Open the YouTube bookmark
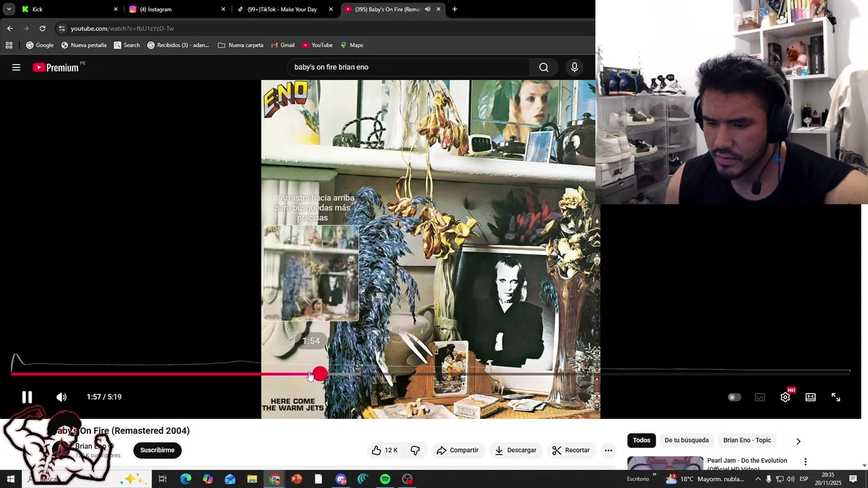Image resolution: width=868 pixels, height=488 pixels. tap(317, 45)
